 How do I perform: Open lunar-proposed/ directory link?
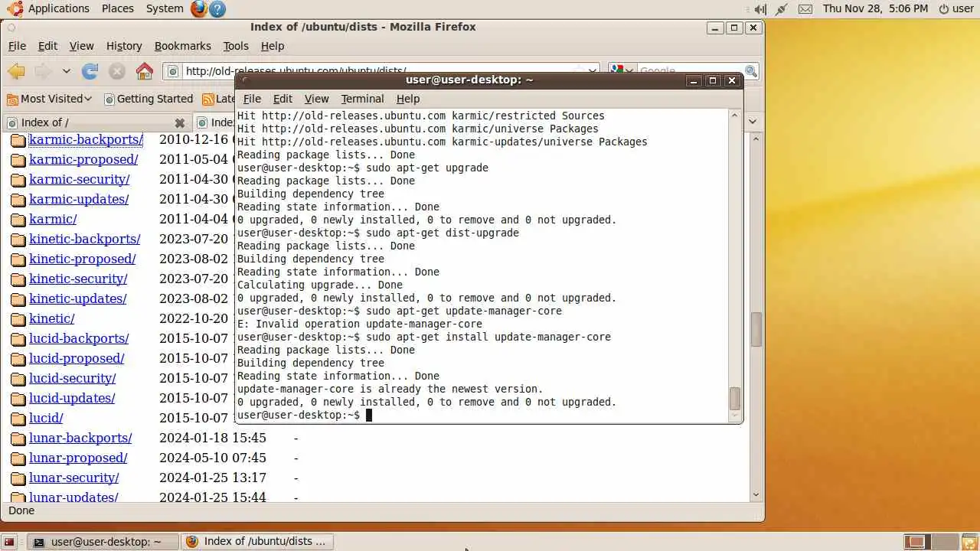pyautogui.click(x=78, y=458)
